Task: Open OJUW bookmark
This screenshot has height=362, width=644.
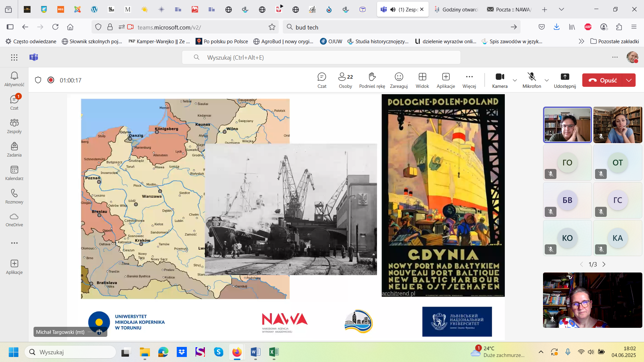Action: [x=331, y=41]
